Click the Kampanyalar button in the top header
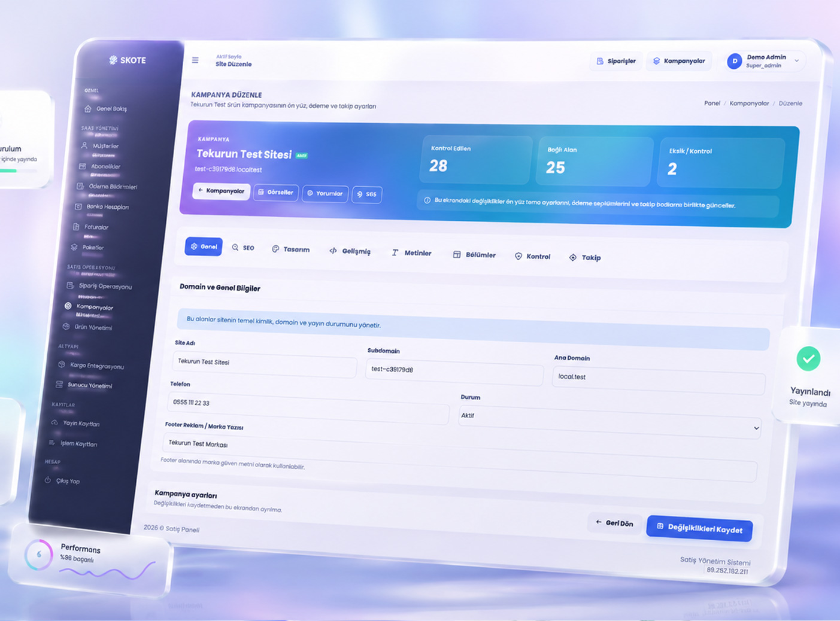Screen dimensions: 840x621 point(679,61)
